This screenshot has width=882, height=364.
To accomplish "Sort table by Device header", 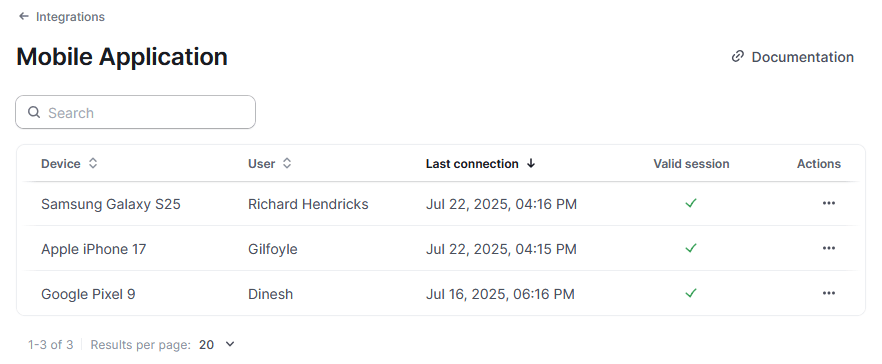I will (61, 164).
